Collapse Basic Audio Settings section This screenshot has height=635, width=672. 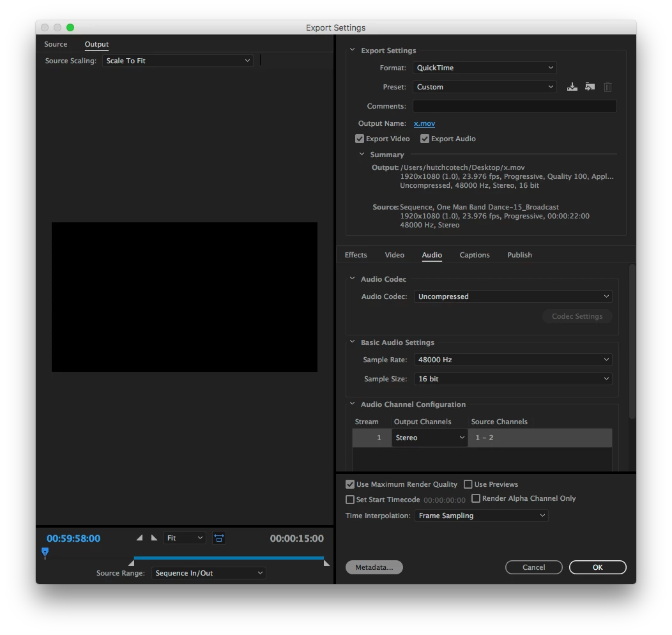(x=352, y=342)
